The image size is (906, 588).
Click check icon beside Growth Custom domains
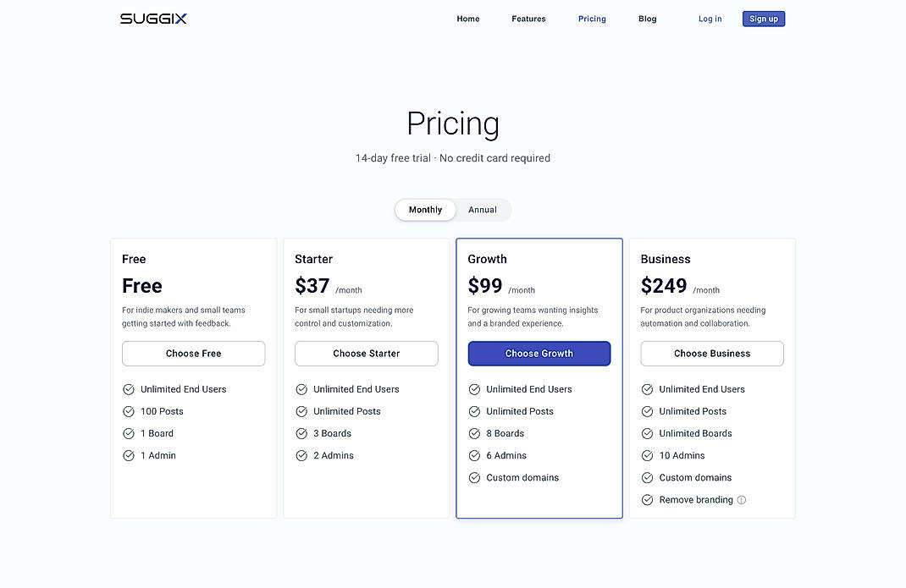point(474,478)
